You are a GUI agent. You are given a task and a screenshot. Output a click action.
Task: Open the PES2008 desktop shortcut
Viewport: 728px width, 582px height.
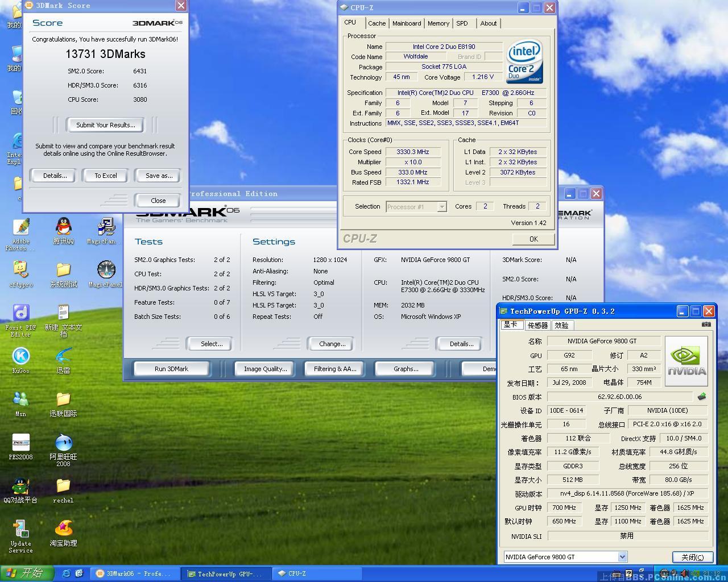21,443
